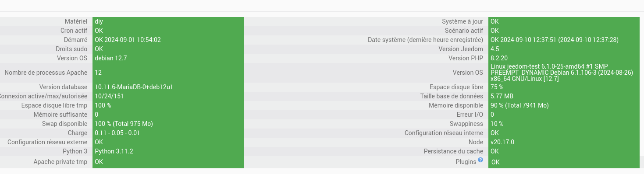Screen dimensions: 644x174
Task: Select the Configuration réseau interne label
Action: pos(444,133)
